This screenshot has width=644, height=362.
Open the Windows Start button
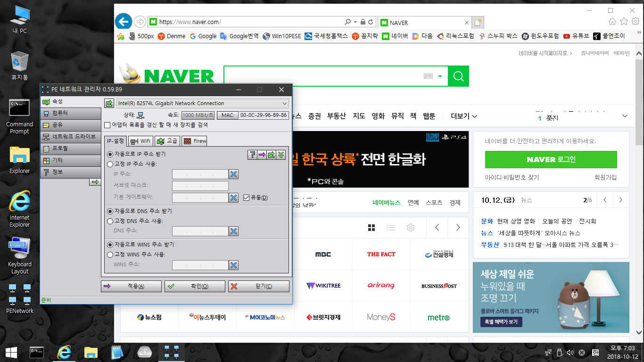pyautogui.click(x=11, y=352)
